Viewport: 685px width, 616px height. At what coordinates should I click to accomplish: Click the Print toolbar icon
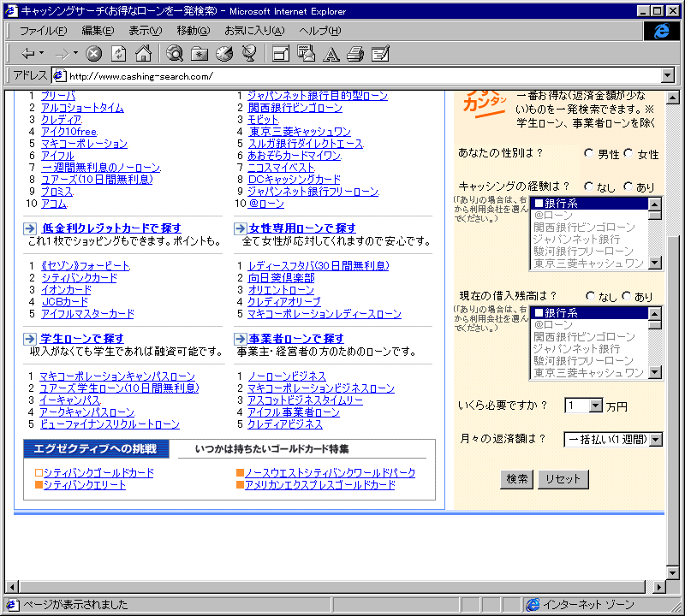pos(355,54)
